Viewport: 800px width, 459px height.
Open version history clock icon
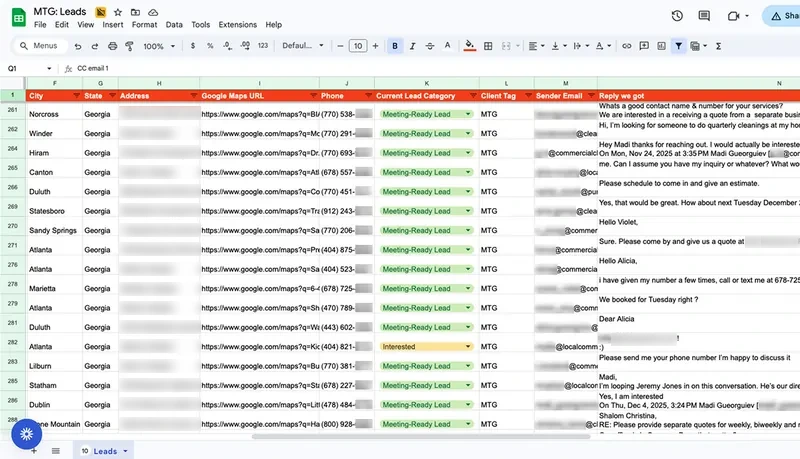tap(677, 16)
